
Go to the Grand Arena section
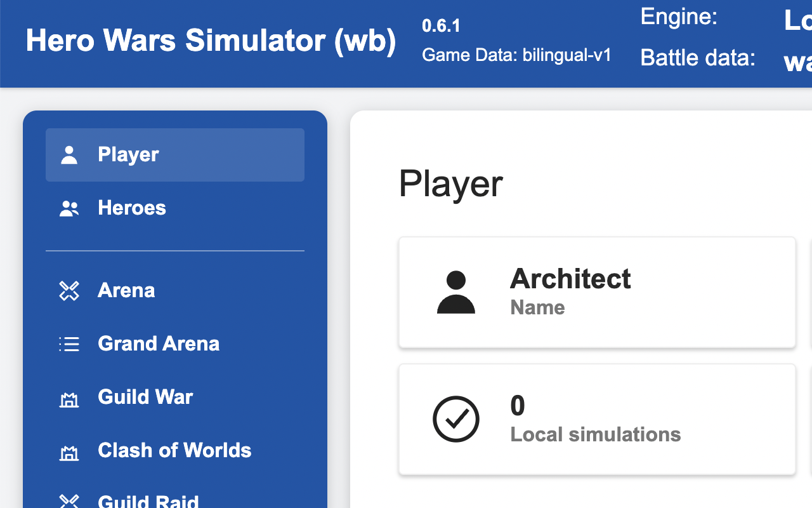pos(175,344)
